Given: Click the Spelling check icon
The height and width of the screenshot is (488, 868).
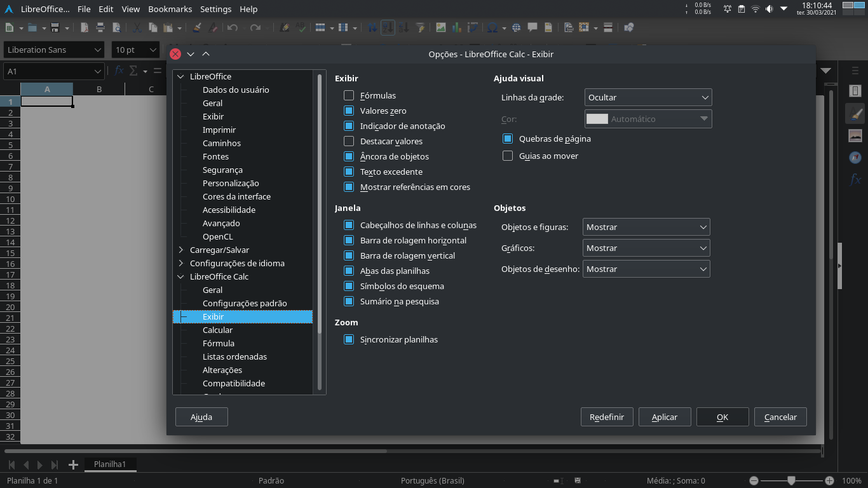Looking at the screenshot, I should pos(300,28).
